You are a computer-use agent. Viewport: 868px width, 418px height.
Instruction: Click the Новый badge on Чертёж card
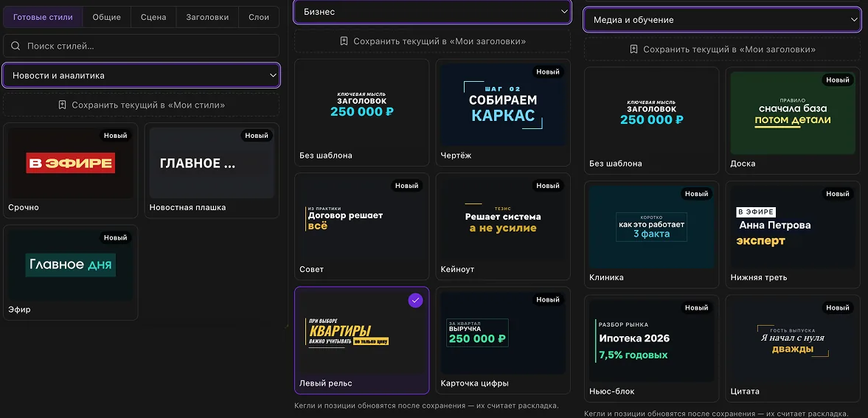click(548, 72)
